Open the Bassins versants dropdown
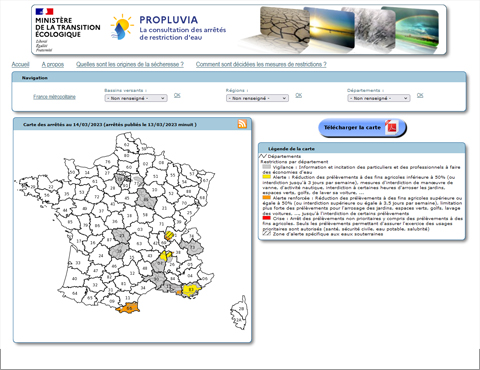Image resolution: width=480 pixels, height=370 pixels. tap(136, 98)
